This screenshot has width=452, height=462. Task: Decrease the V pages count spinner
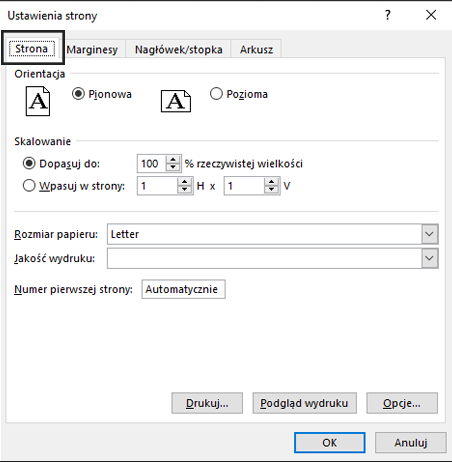click(x=271, y=189)
